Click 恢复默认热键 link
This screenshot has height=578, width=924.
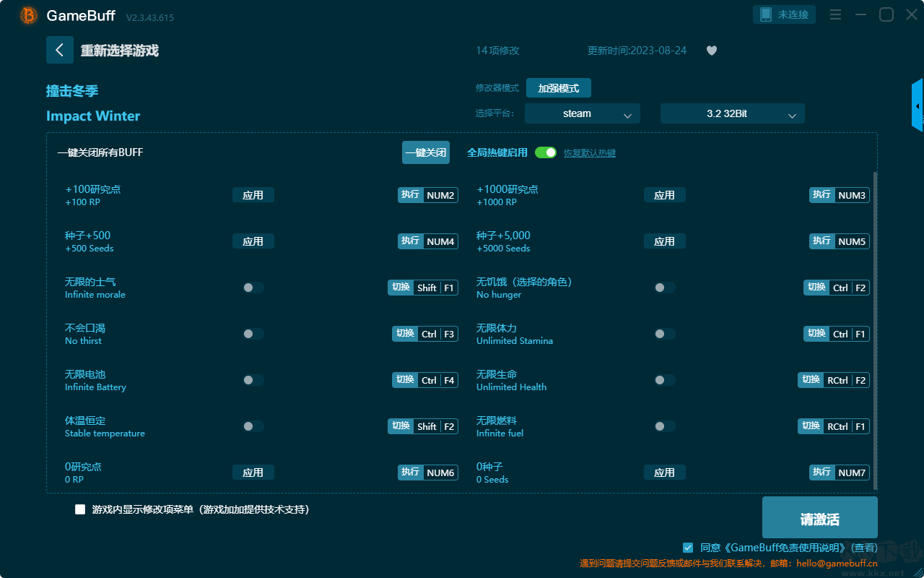tap(590, 153)
